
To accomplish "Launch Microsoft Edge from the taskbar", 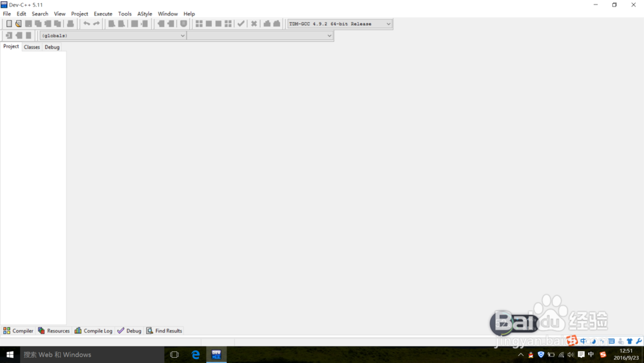I will point(196,355).
